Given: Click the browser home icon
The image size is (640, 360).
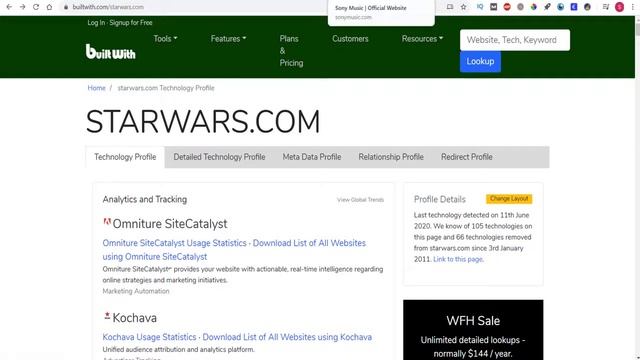Looking at the screenshot, I should pos(49,7).
